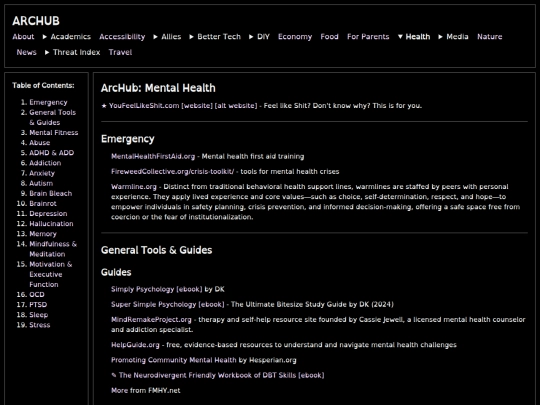Open the For Parents page
The width and height of the screenshot is (540, 405).
click(368, 37)
